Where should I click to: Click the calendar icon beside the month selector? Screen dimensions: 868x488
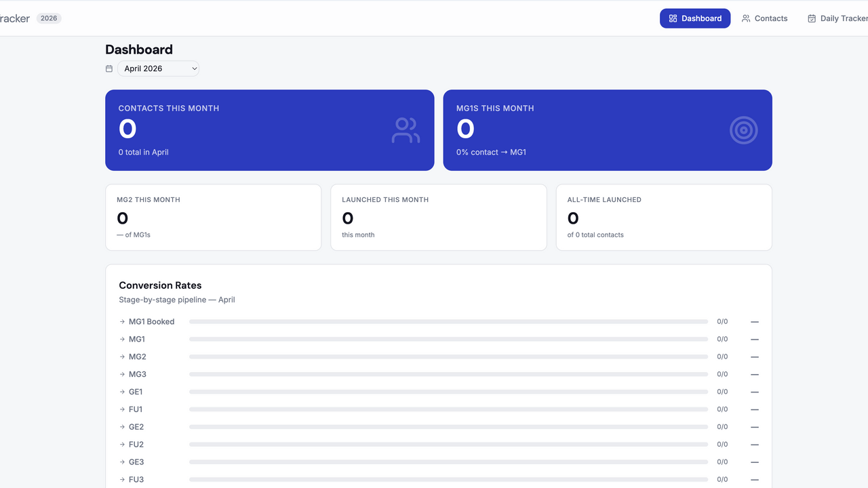tap(109, 68)
